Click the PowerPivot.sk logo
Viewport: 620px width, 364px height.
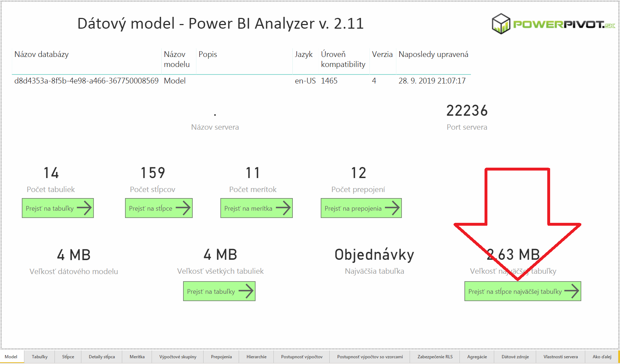click(x=554, y=24)
